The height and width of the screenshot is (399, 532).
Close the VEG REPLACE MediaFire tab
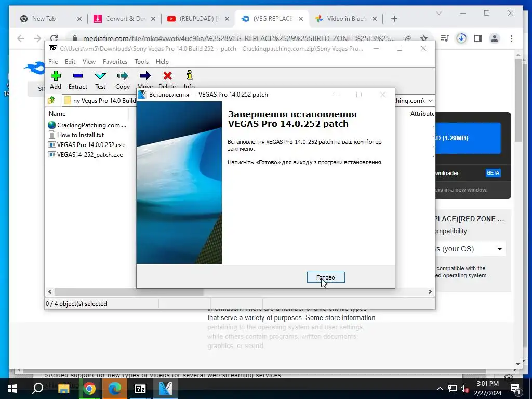coord(301,19)
